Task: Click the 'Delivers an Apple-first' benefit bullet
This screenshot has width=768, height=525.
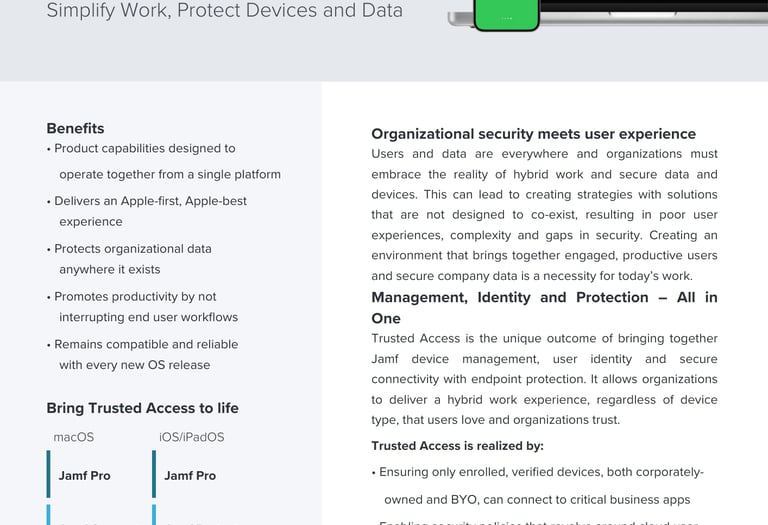Action: (150, 201)
